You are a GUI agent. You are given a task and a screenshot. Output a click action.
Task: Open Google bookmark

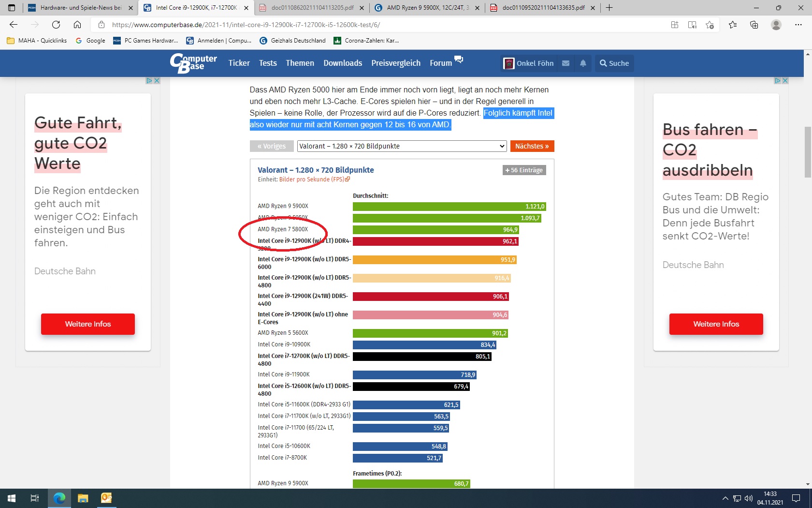click(x=90, y=41)
